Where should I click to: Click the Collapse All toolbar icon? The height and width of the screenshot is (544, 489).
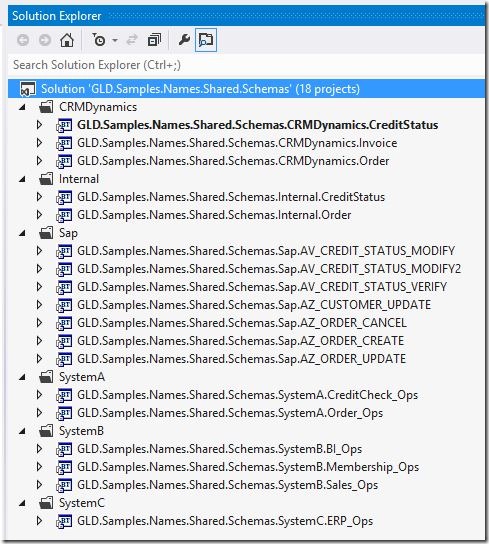tap(154, 40)
